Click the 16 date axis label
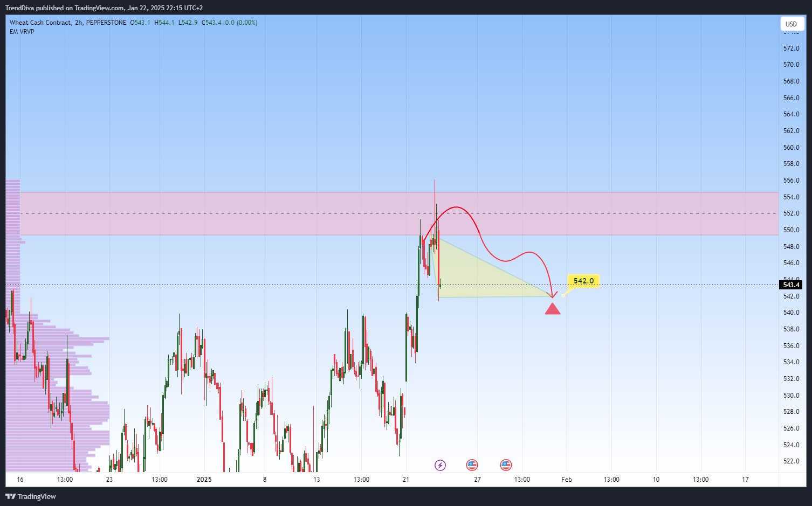This screenshot has width=812, height=506. pos(20,480)
